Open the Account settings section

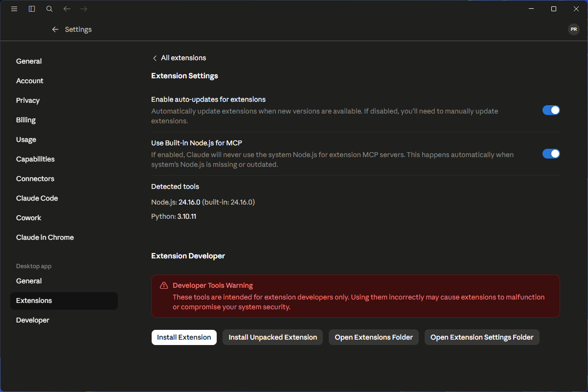point(64,81)
